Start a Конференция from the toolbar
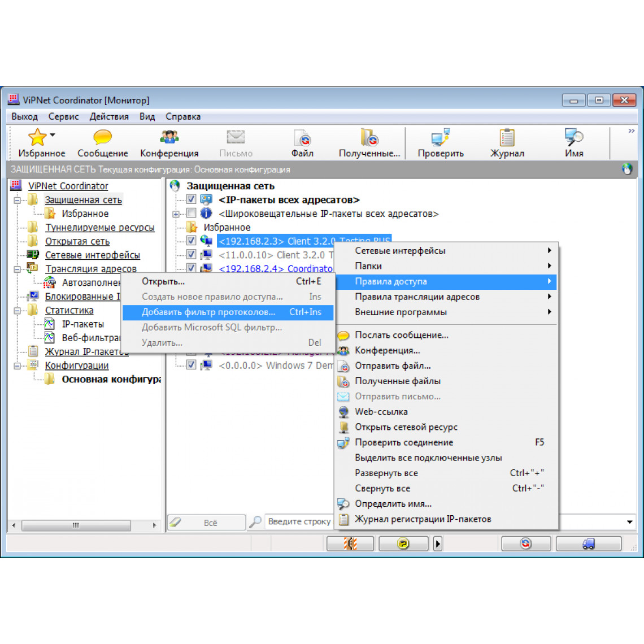 point(169,137)
